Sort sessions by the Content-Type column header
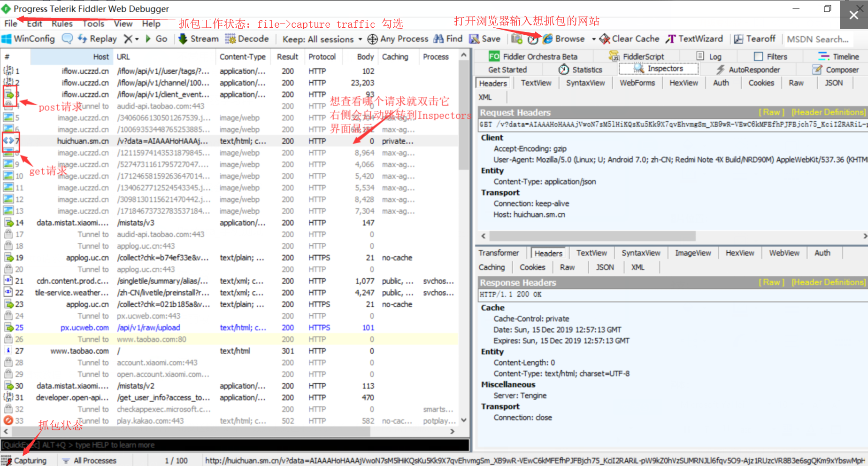Viewport: 868px width, 466px height. 242,56
